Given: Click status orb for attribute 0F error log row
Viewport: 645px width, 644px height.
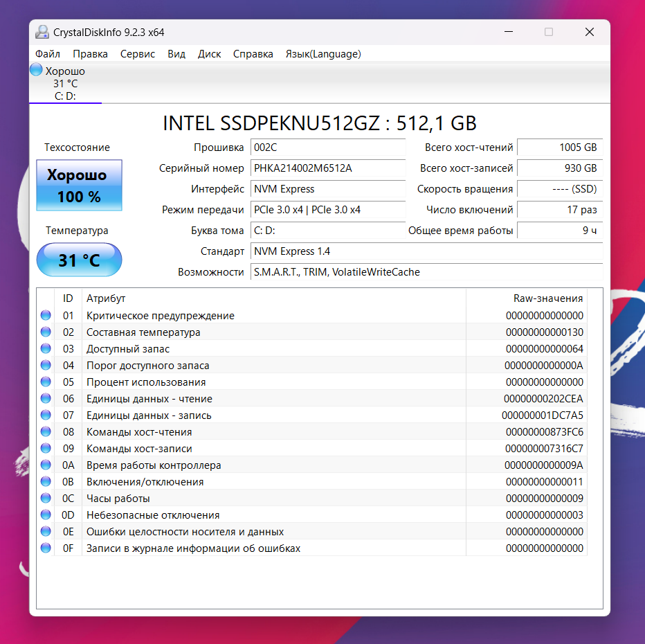Looking at the screenshot, I should coord(46,548).
